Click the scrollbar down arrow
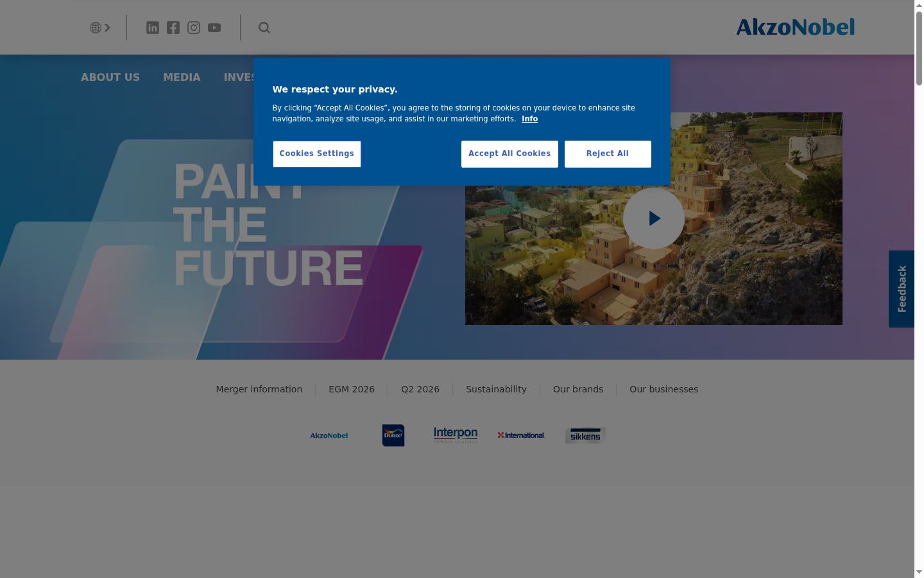 point(919,572)
